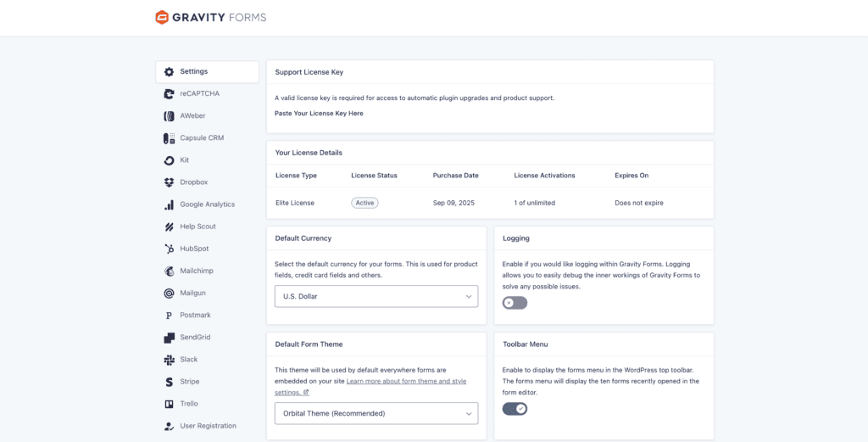
Task: Click the Mailgun icon
Action: (x=169, y=294)
